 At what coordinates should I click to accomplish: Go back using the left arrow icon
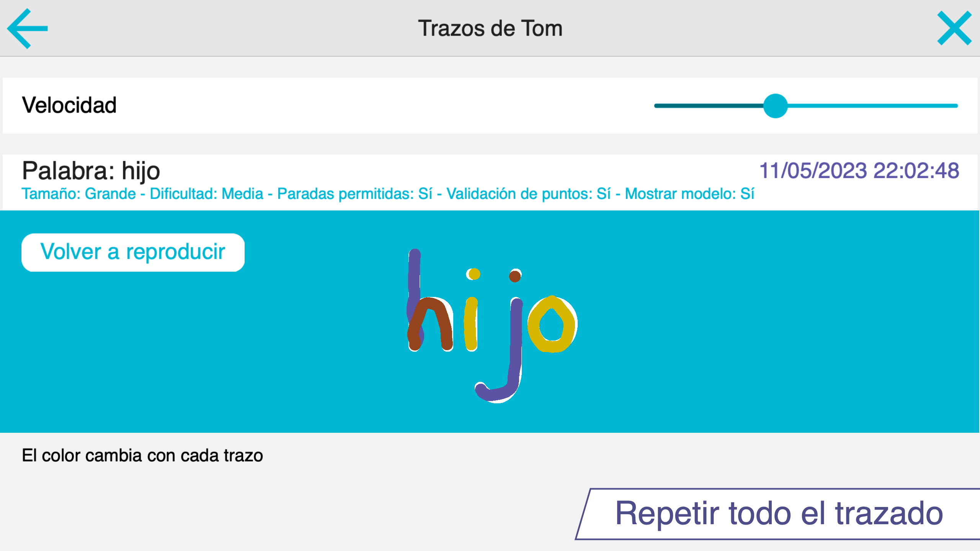point(28,29)
